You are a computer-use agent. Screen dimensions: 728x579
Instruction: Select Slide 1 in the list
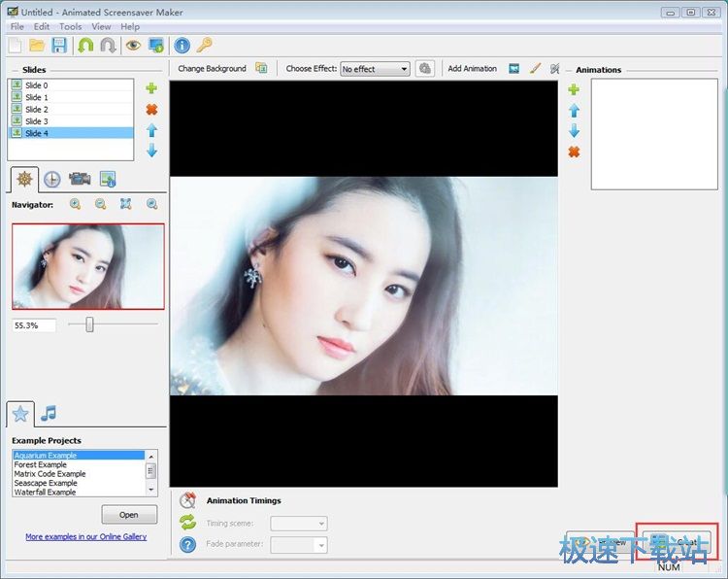(71, 97)
